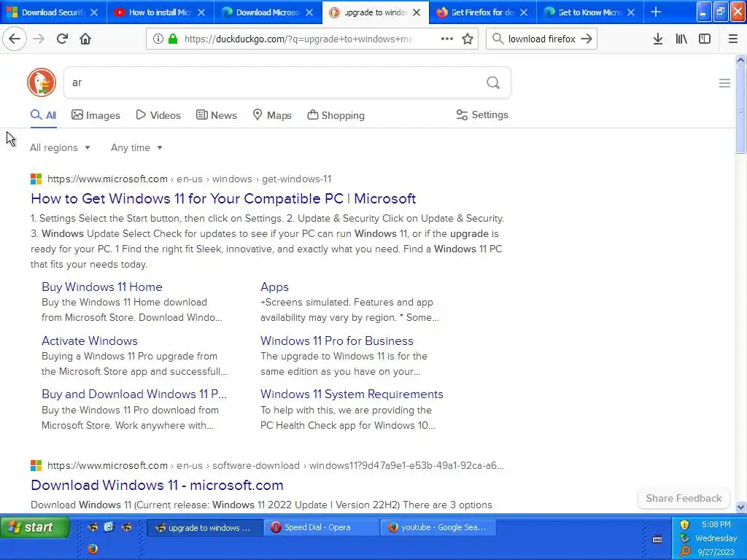
Task: Expand the Any time filter dropdown
Action: click(x=136, y=147)
